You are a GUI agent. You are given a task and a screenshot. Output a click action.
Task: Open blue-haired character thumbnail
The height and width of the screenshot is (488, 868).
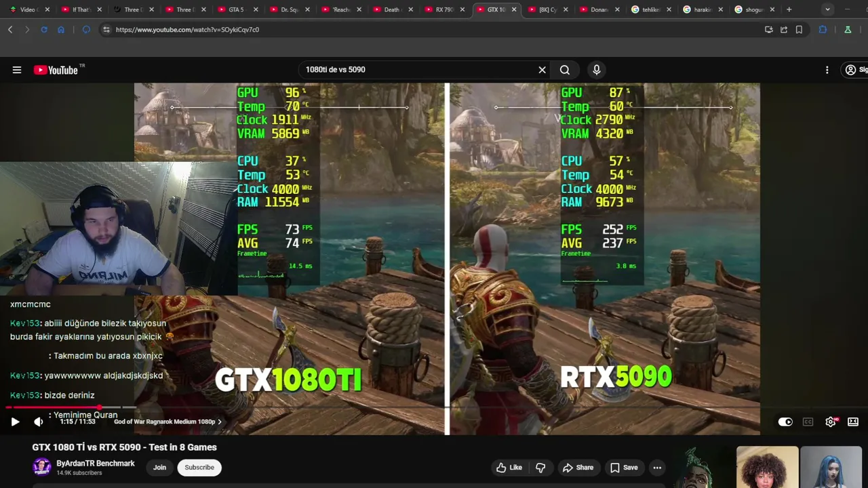pos(831,467)
